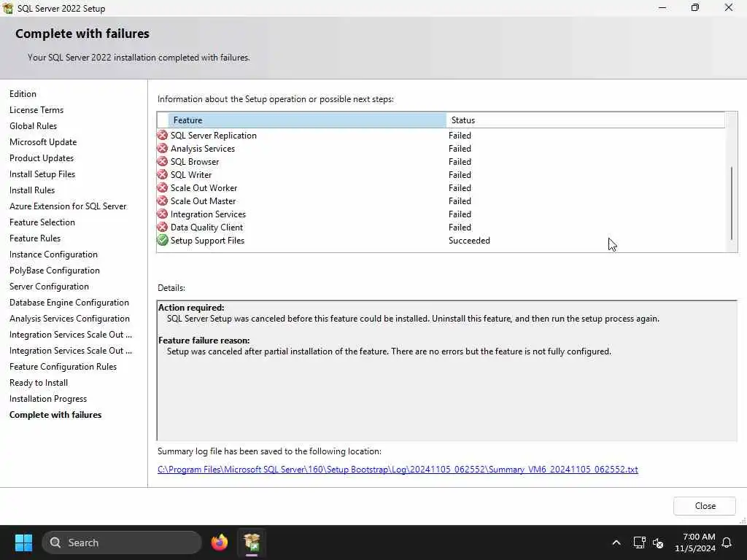The image size is (747, 560).
Task: Click the failed icon beside Scale Out Master
Action: point(163,201)
